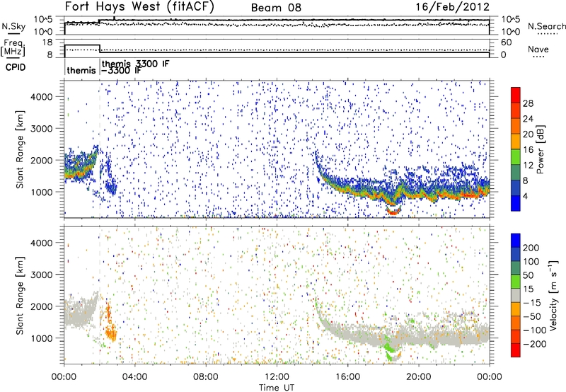The width and height of the screenshot is (566, 392).
Task: Click the 'Power [dB]' colorbar label
Action: point(541,149)
